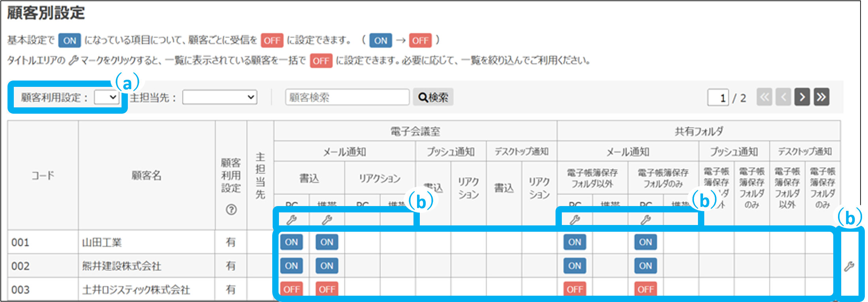Screen dimensions: 868x302
Task: Go to the next page of customers
Action: tap(802, 97)
